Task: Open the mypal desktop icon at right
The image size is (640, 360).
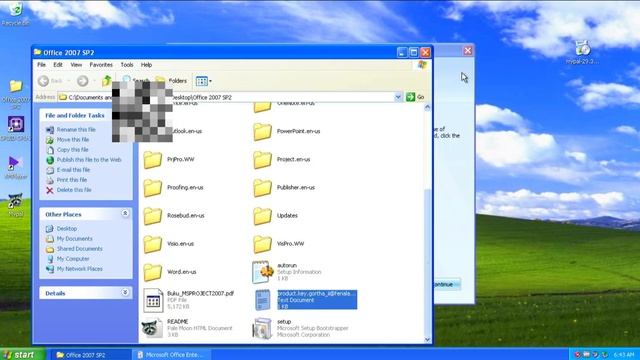Action: (x=582, y=53)
